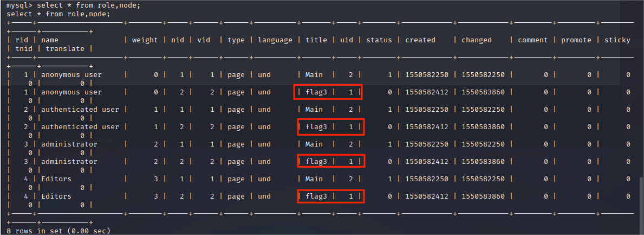This screenshot has height=235, width=644.
Task: Click the '8 rows in set (0.00 sec)' line
Action: 58,231
